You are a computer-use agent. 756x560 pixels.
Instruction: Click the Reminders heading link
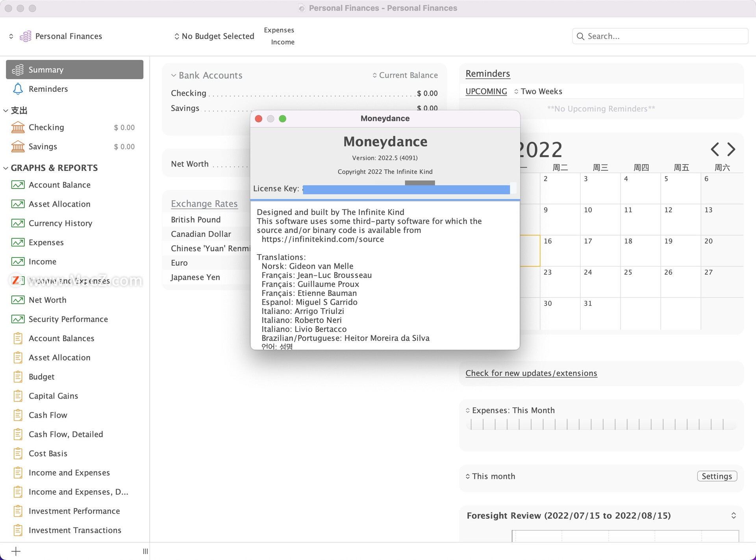(487, 74)
